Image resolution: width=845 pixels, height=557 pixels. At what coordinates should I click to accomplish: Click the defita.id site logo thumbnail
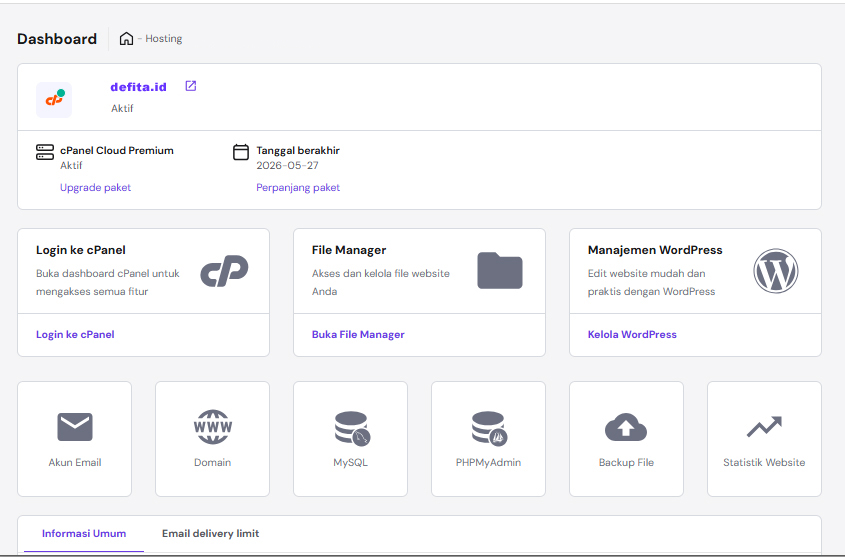coord(54,100)
